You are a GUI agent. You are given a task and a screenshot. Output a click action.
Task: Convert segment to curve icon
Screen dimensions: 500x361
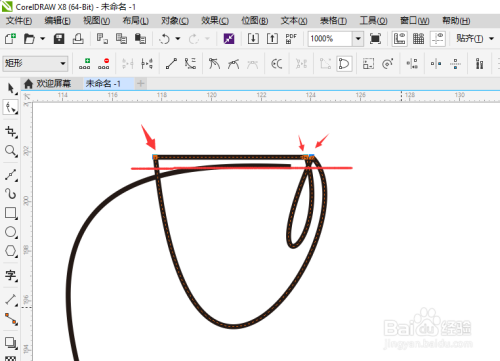pos(190,63)
